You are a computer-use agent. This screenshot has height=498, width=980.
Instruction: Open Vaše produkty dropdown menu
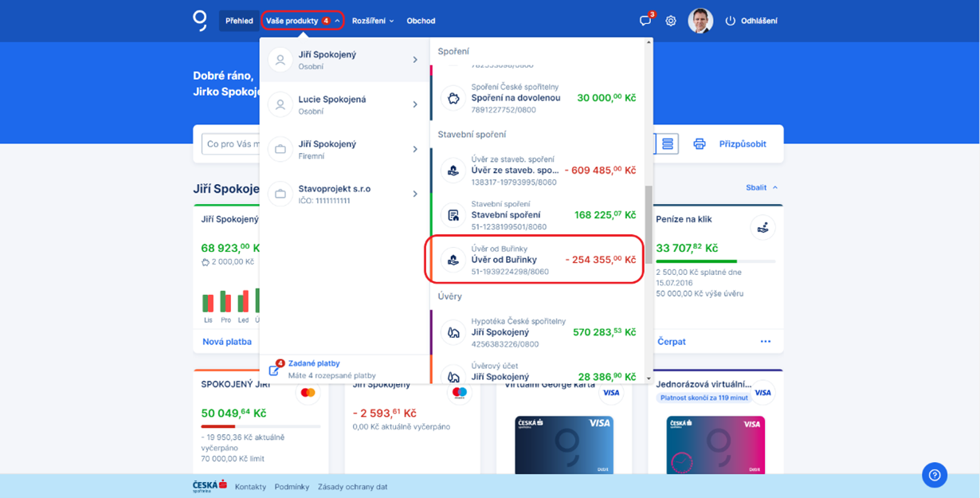click(303, 21)
